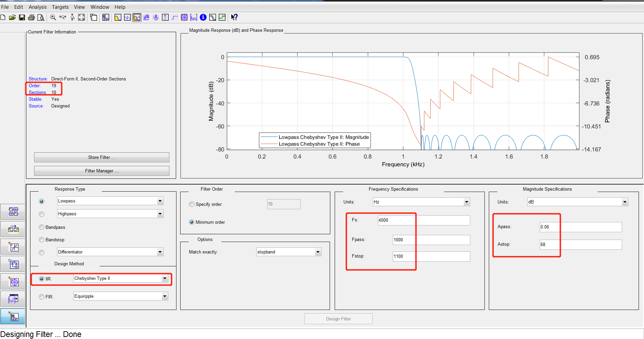This screenshot has height=339, width=644.
Task: View Filter Coefficients [b,a] toolbar icon
Action: 194,17
